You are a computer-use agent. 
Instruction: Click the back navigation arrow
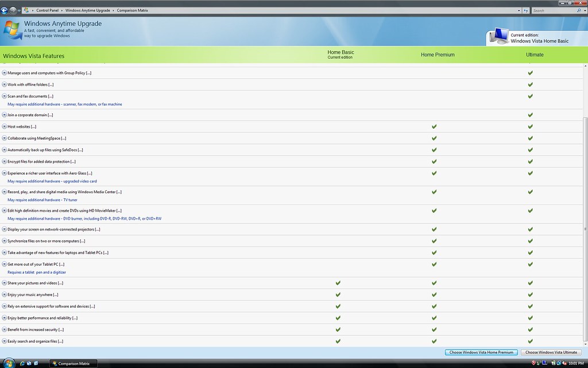pos(4,10)
